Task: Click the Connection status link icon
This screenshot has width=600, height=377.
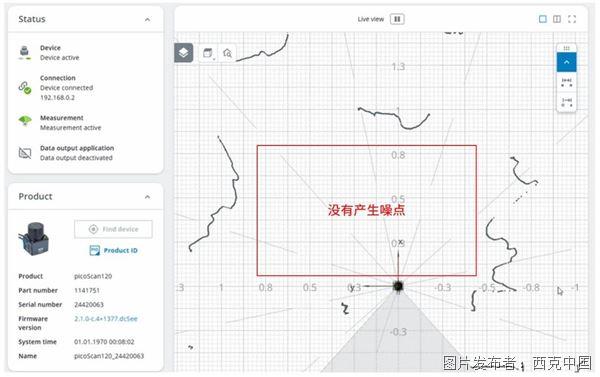Action: [25, 88]
